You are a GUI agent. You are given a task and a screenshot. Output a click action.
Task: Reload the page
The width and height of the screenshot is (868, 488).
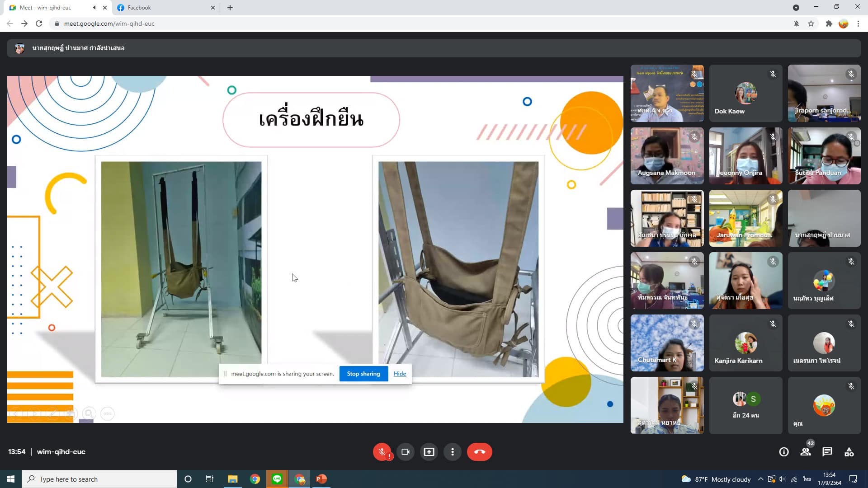pos(39,23)
